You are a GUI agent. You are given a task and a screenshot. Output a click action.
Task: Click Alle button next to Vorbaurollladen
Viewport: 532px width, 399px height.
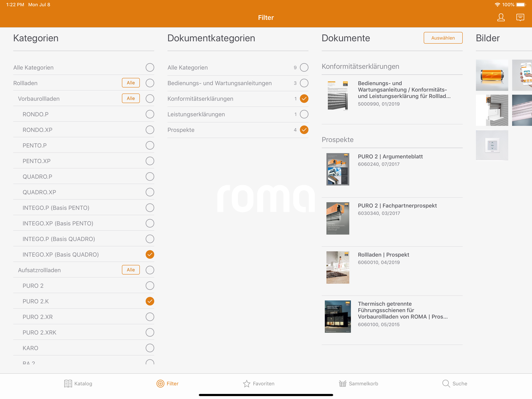tap(131, 98)
